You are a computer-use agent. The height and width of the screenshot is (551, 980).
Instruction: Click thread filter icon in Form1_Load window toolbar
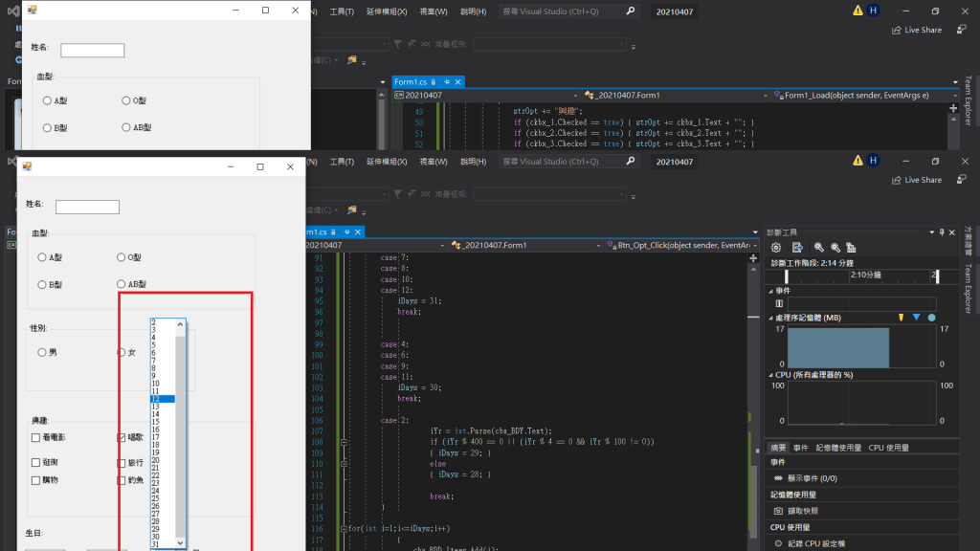(397, 44)
